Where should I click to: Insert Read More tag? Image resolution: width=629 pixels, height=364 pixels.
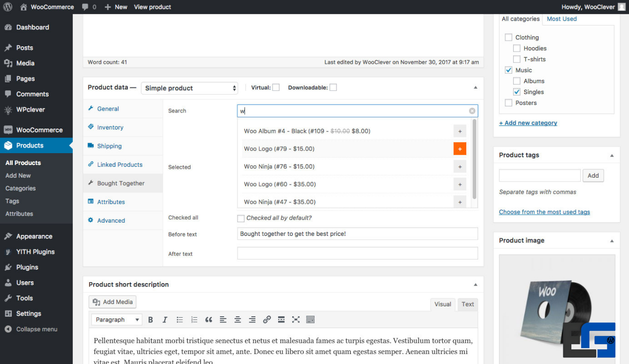281,320
